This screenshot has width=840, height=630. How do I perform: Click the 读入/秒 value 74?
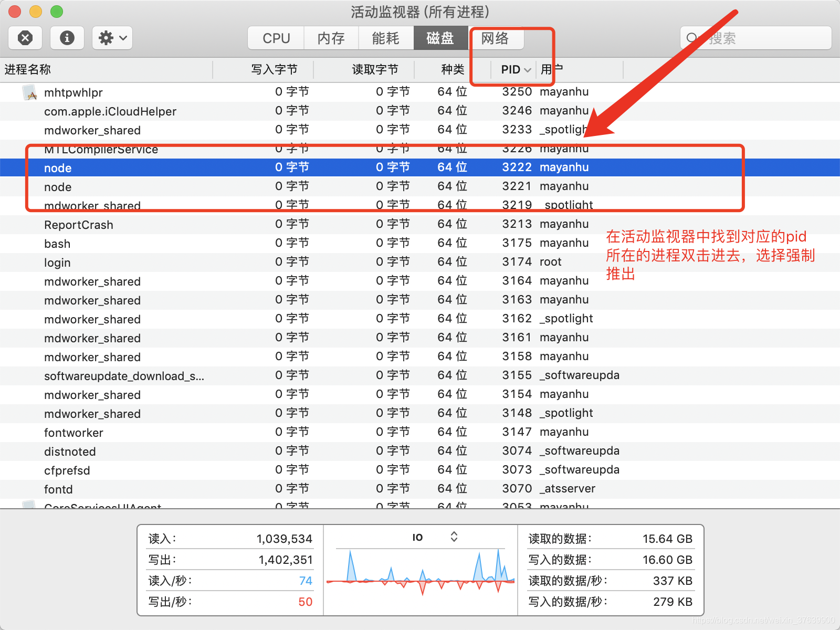(306, 581)
